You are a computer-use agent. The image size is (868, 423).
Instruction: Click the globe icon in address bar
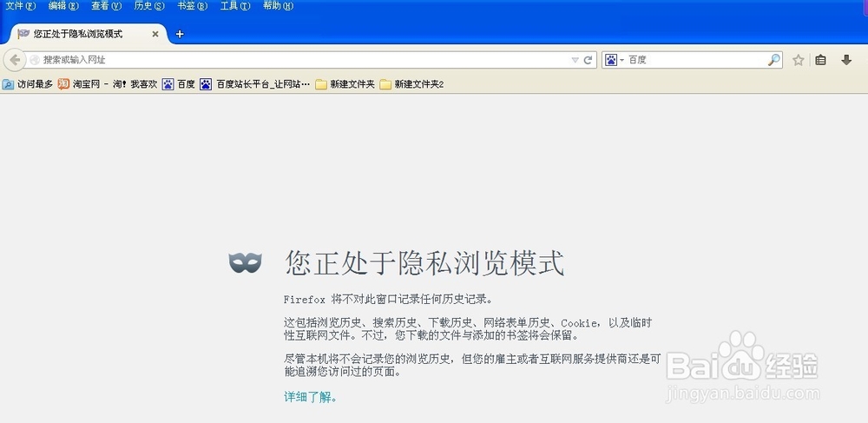click(x=35, y=60)
